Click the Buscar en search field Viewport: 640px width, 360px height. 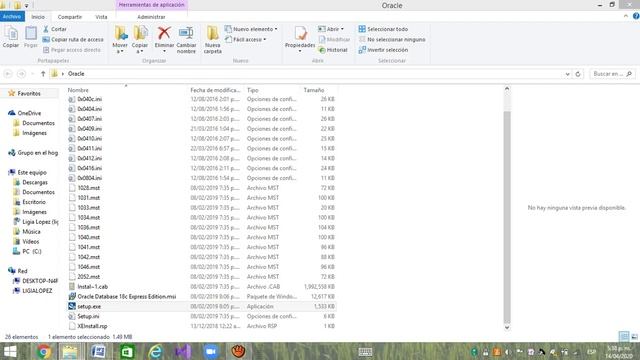(612, 74)
